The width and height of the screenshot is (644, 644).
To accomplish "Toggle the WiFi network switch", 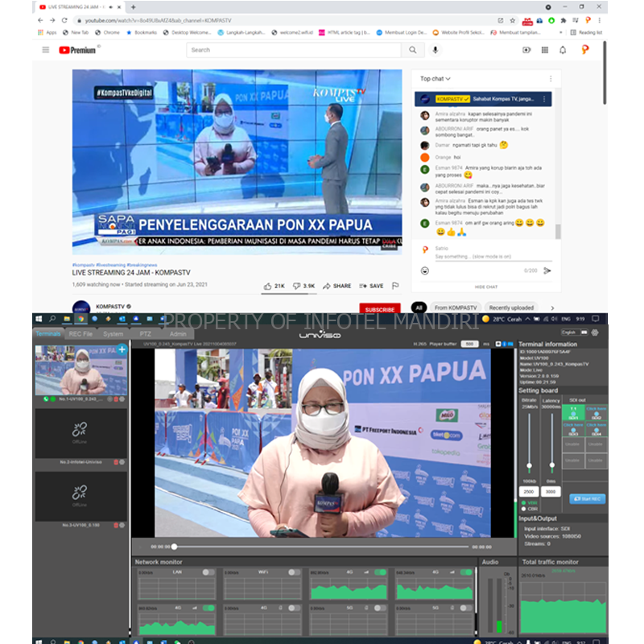I will point(294,572).
